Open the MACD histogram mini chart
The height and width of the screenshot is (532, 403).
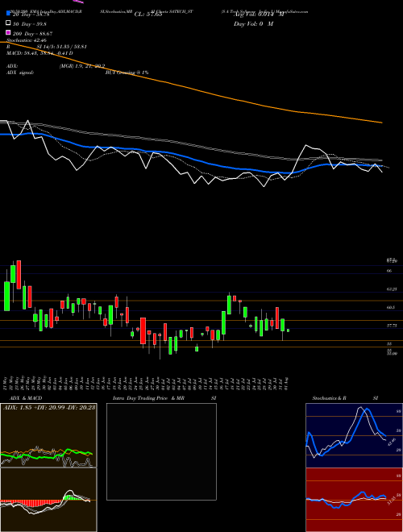coord(48,500)
